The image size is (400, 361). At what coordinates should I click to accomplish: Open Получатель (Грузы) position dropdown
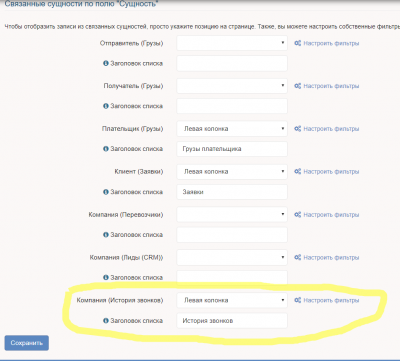(232, 86)
